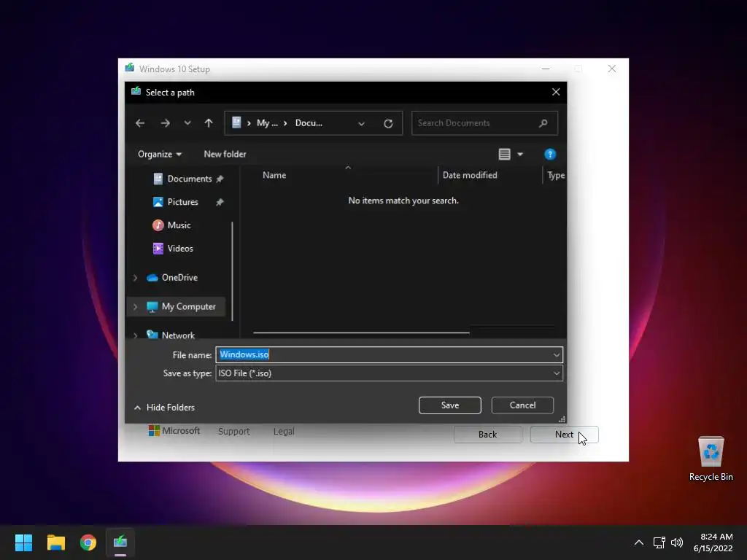Click the Windows Setup taskbar icon
The image size is (747, 560).
click(120, 542)
